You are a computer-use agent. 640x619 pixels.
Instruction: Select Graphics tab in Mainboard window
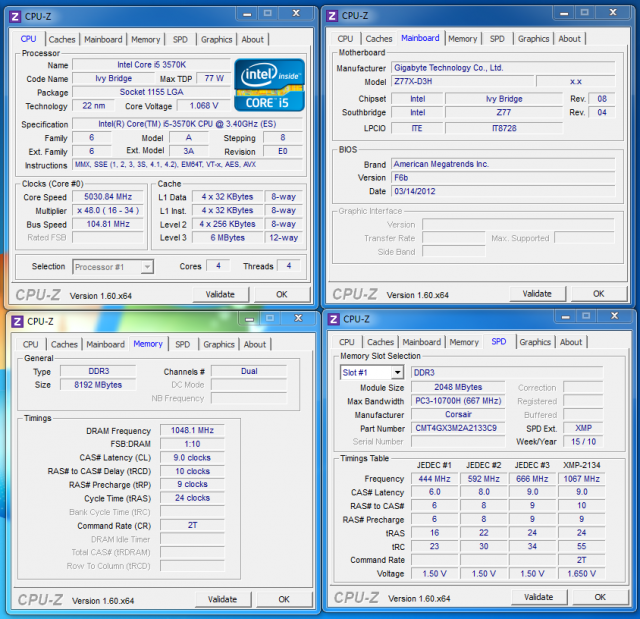[533, 39]
